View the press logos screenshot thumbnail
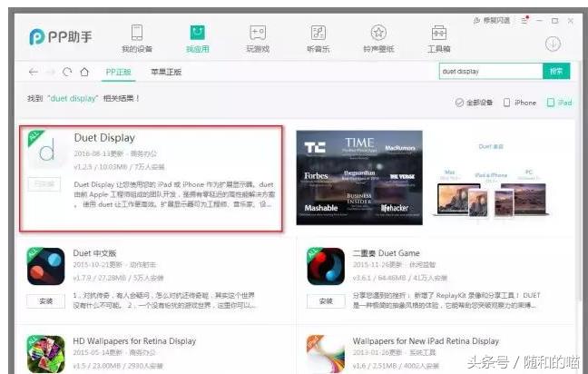588x374 pixels. click(x=359, y=178)
